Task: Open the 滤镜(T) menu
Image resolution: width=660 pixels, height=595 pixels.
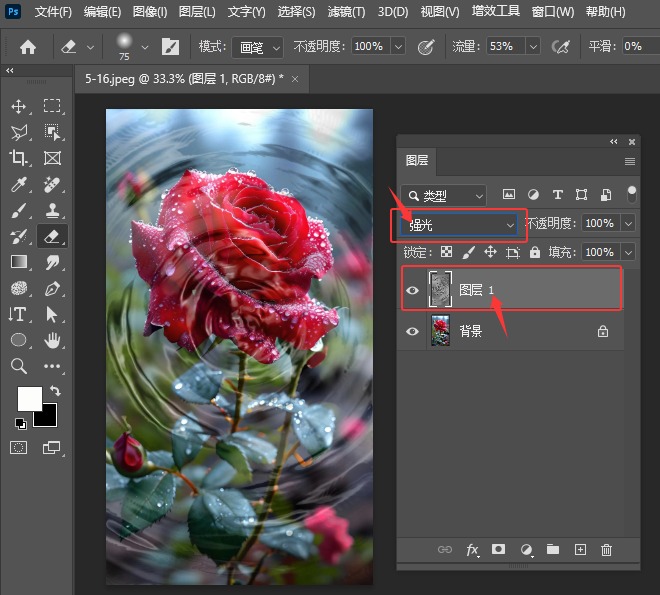Action: coord(346,11)
